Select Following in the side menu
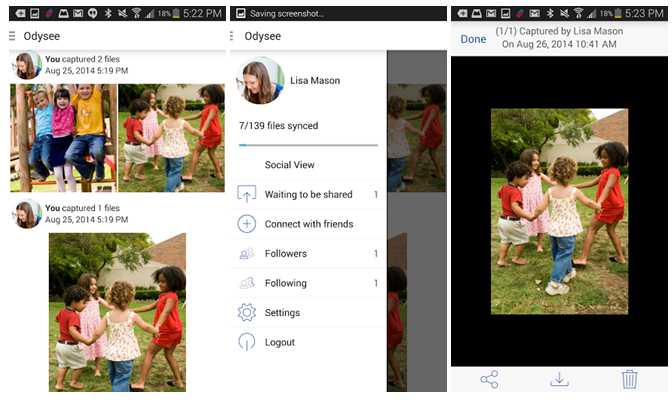 [x=286, y=283]
